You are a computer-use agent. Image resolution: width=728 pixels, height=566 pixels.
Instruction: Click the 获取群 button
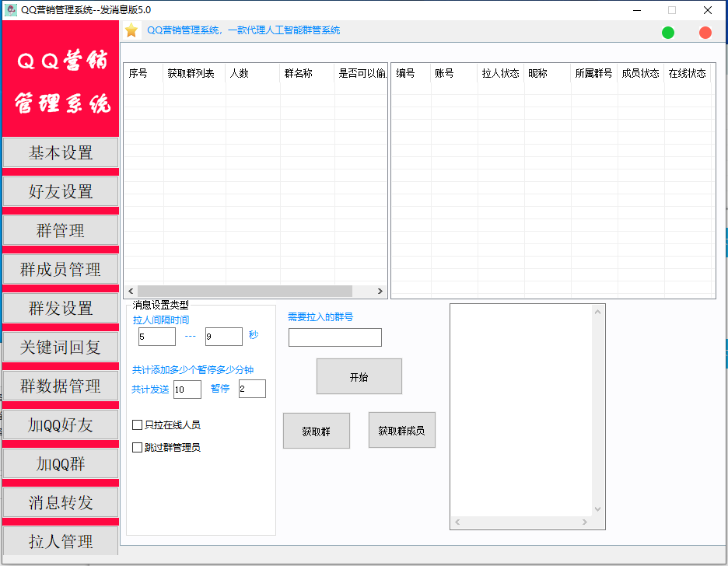[x=317, y=431]
